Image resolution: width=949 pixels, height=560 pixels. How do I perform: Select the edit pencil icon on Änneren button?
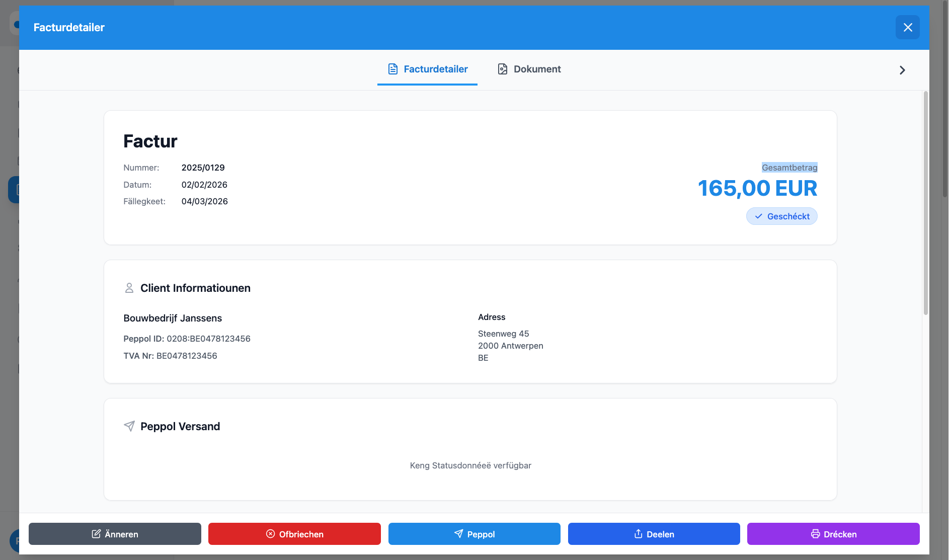pos(95,534)
